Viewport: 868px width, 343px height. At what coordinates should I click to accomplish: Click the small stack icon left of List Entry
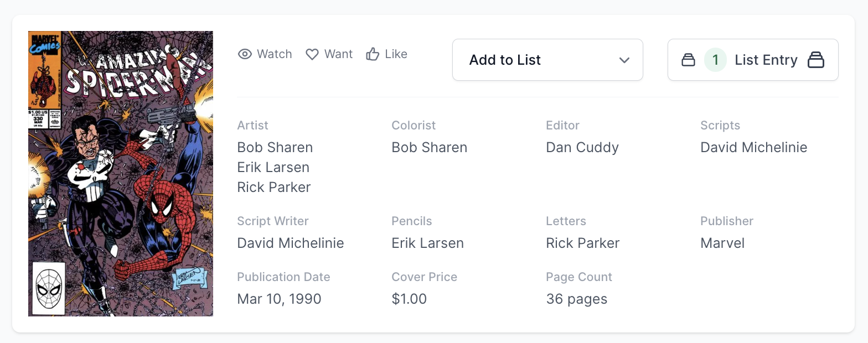(x=688, y=60)
